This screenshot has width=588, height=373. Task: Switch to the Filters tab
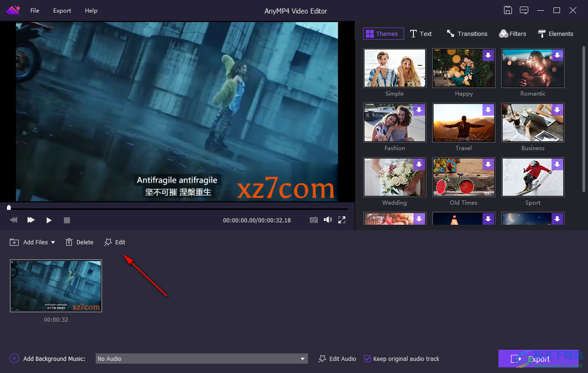[x=512, y=34]
